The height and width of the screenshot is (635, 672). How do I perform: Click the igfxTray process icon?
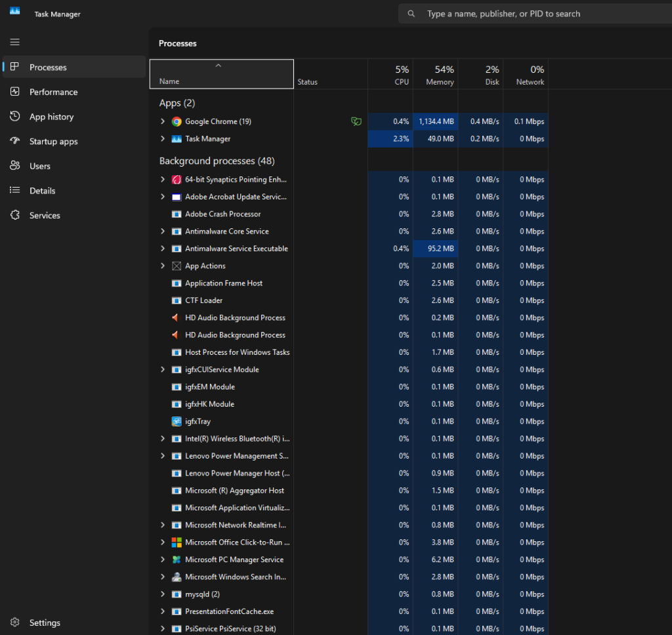[176, 421]
